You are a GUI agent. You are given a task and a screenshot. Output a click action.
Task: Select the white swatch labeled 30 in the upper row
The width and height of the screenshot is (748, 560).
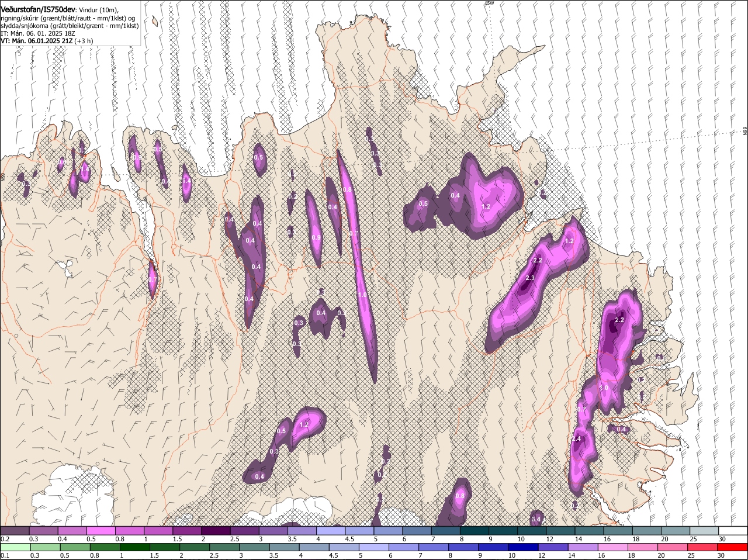tap(733, 530)
